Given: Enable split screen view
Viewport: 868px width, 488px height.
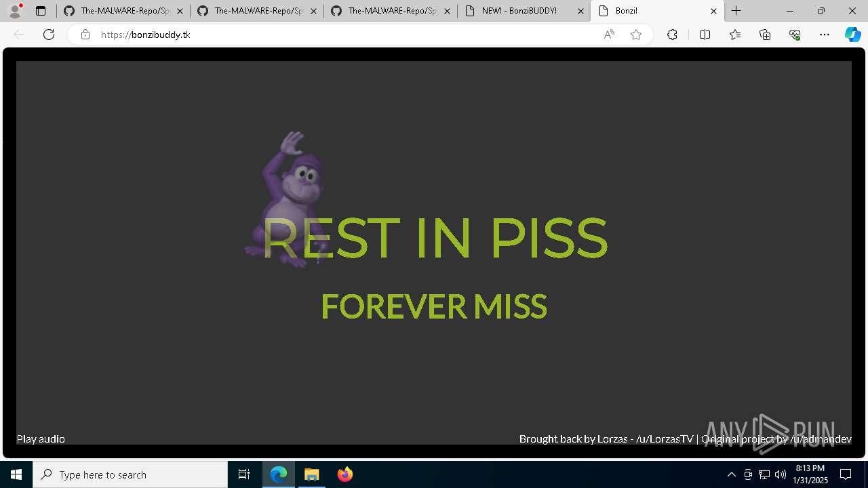Looking at the screenshot, I should click(x=705, y=35).
